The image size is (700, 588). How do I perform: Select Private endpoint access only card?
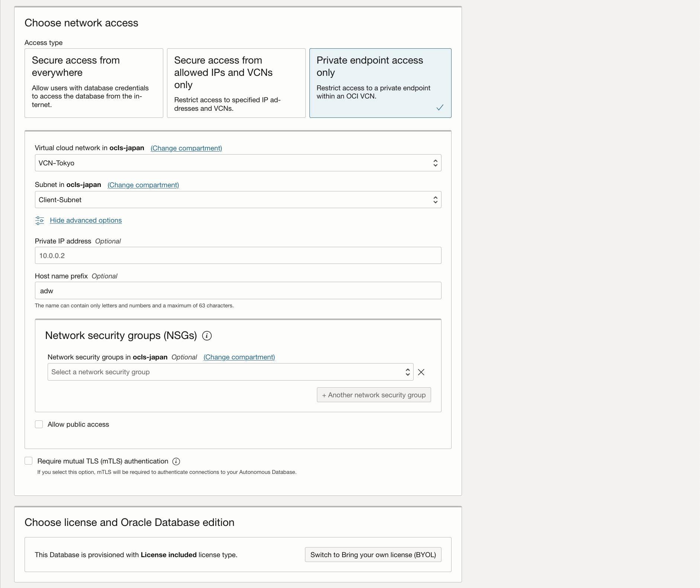coord(380,83)
